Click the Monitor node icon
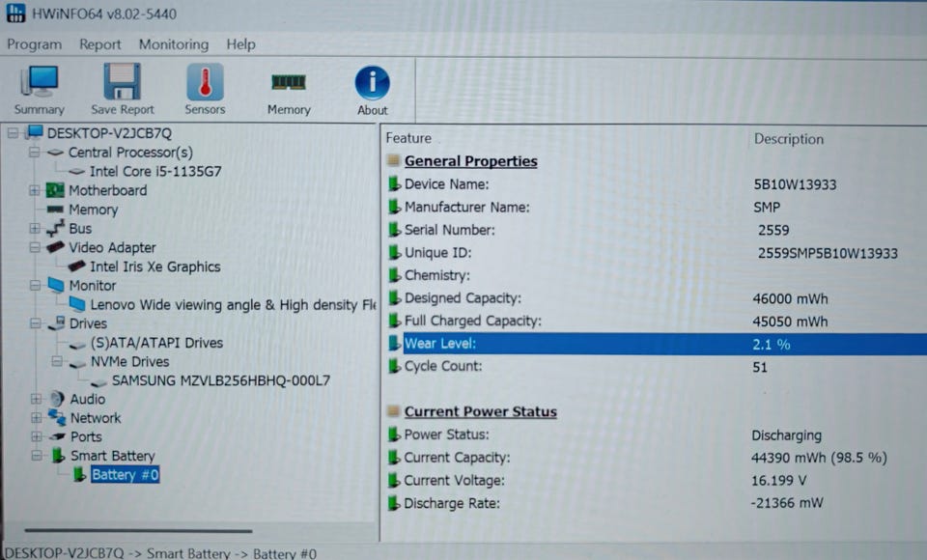The width and height of the screenshot is (927, 560). click(x=56, y=285)
